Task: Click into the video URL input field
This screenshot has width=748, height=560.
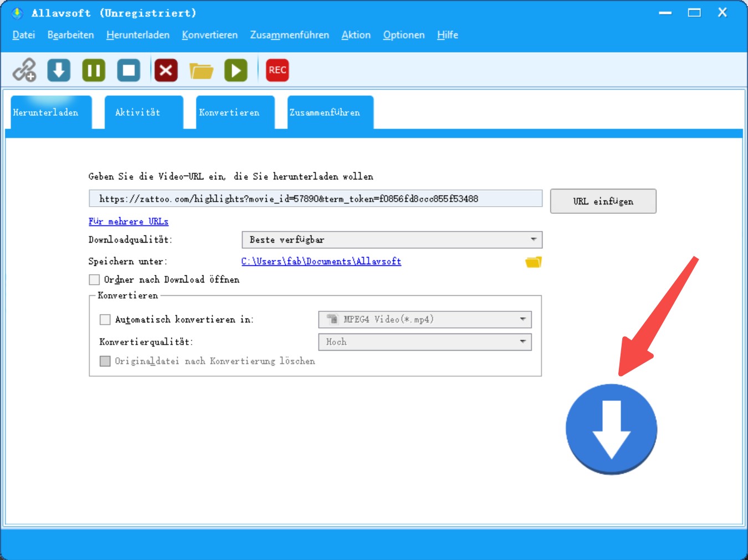Action: [316, 199]
